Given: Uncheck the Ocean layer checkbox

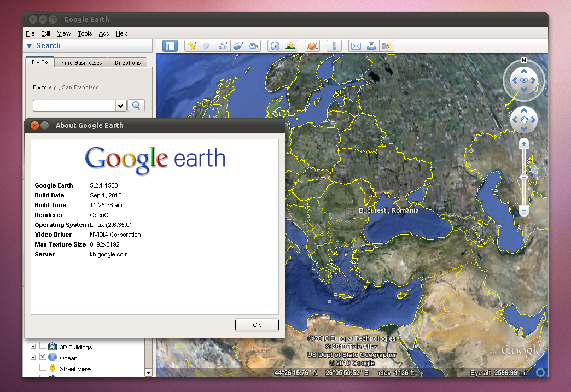Looking at the screenshot, I should (43, 356).
